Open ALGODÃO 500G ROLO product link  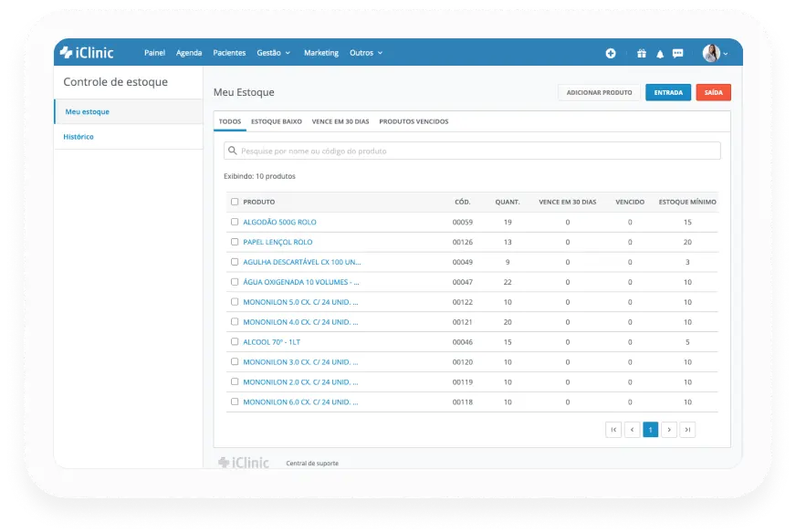point(279,222)
